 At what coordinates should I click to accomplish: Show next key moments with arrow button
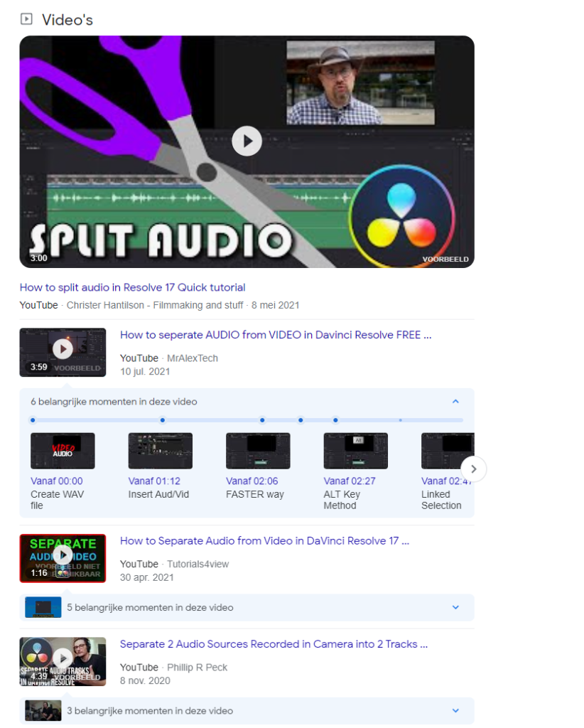tap(473, 469)
